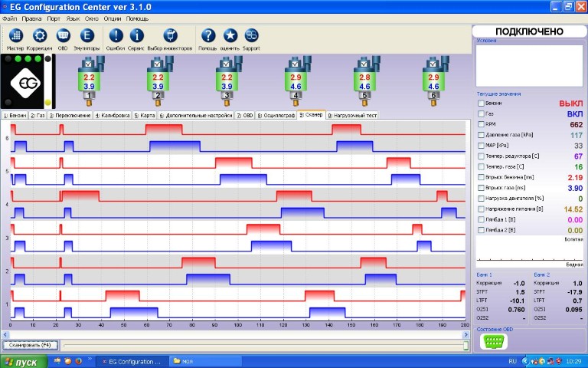This screenshot has height=368, width=588.
Task: Open the Помощь question mark icon
Action: [207, 35]
